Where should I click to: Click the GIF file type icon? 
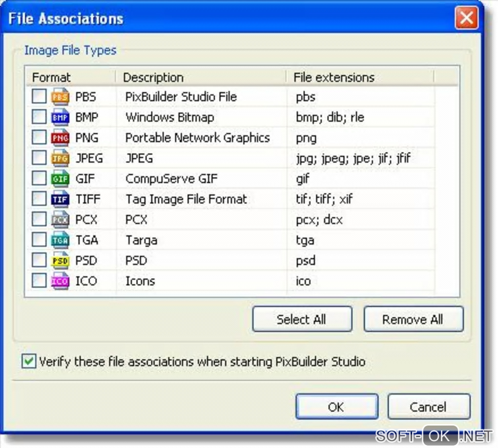pyautogui.click(x=60, y=179)
